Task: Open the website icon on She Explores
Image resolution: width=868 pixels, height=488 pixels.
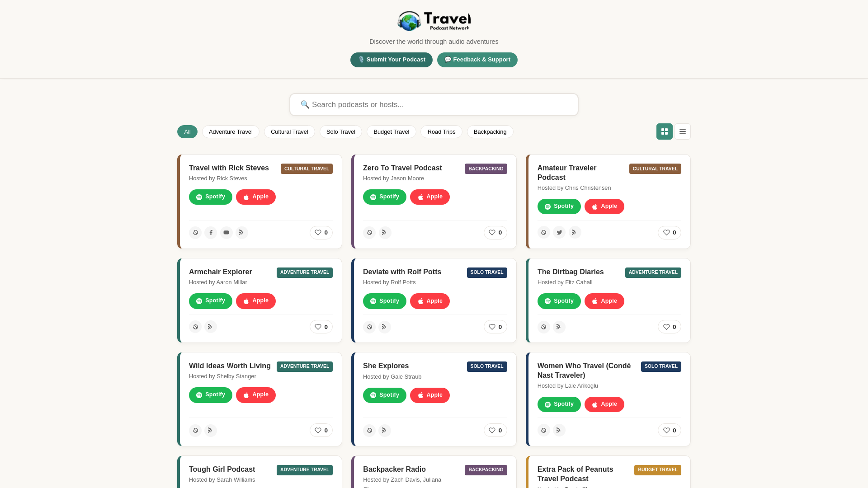Action: tap(369, 430)
